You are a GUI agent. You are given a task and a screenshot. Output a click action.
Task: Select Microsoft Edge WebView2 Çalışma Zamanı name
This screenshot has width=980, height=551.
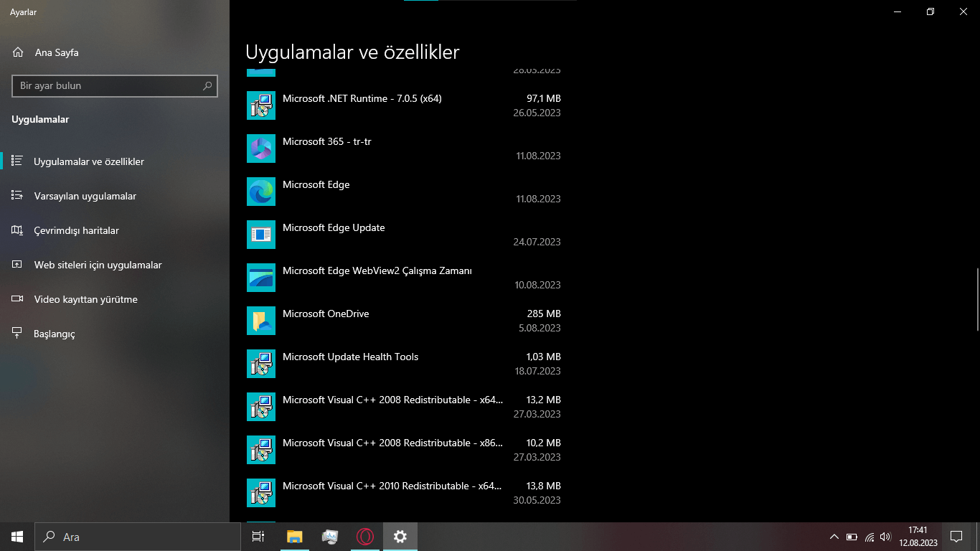point(377,270)
